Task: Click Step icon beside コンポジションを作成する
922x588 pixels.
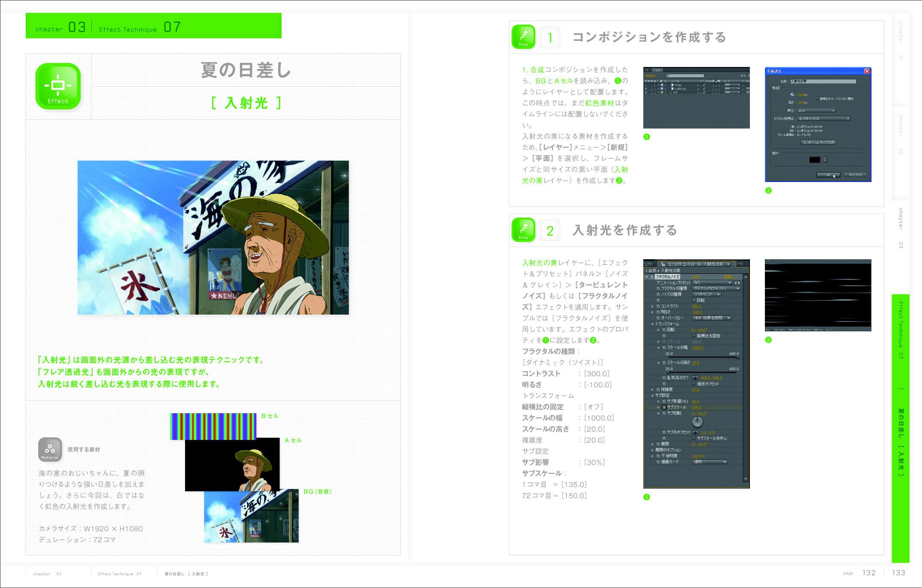Action: 523,37
